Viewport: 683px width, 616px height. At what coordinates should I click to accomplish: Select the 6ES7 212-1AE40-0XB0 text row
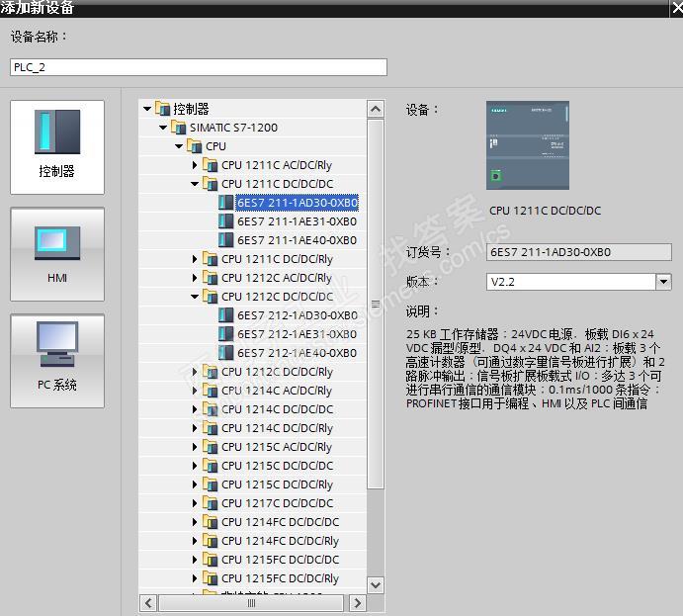tap(298, 353)
